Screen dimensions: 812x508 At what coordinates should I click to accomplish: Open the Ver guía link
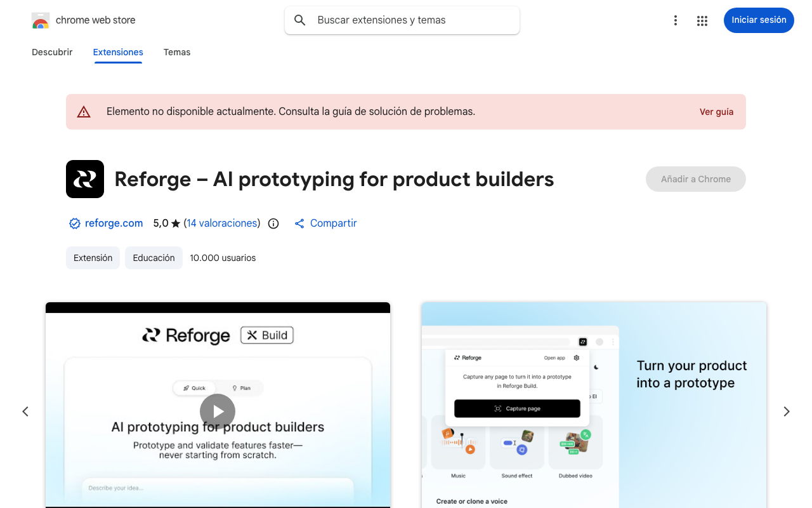716,112
